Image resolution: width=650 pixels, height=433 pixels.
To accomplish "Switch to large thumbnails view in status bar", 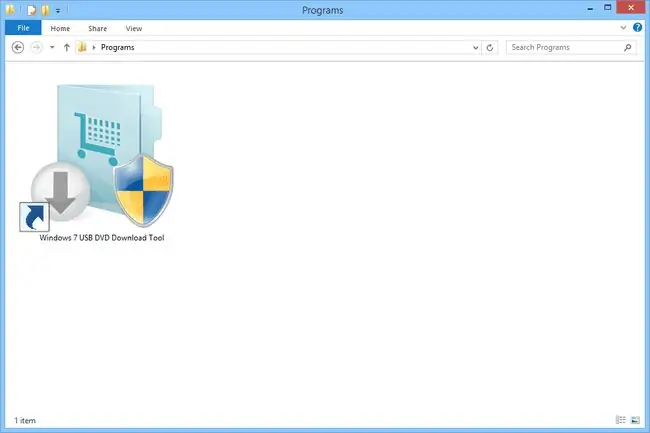I will (635, 420).
